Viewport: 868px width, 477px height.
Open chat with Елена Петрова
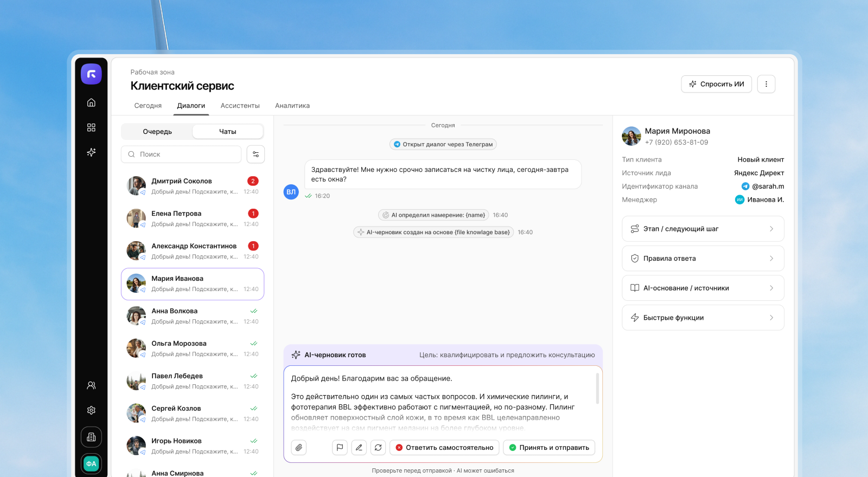193,218
